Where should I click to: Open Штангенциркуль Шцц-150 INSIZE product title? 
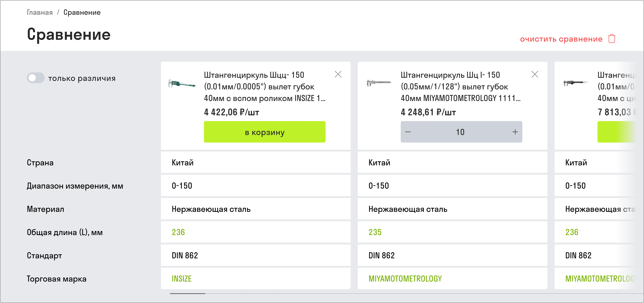pos(265,86)
